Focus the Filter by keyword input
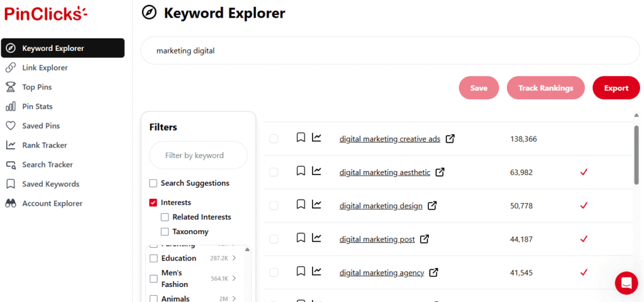This screenshot has height=302, width=644. [198, 155]
